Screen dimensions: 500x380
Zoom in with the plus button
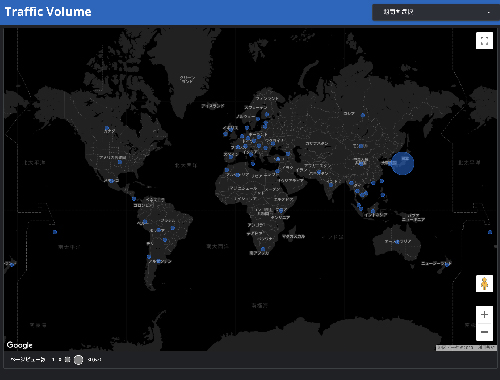point(484,314)
